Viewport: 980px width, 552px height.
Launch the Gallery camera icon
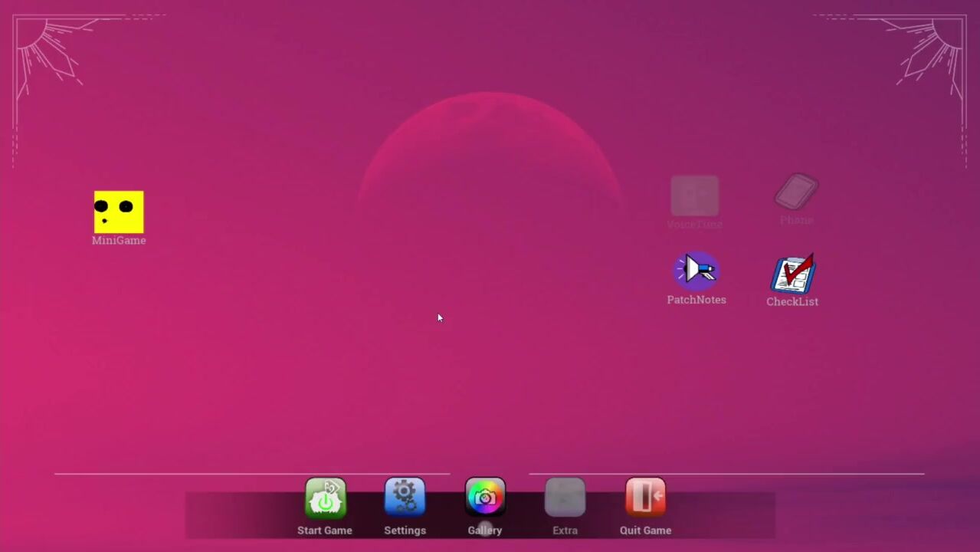click(x=485, y=498)
